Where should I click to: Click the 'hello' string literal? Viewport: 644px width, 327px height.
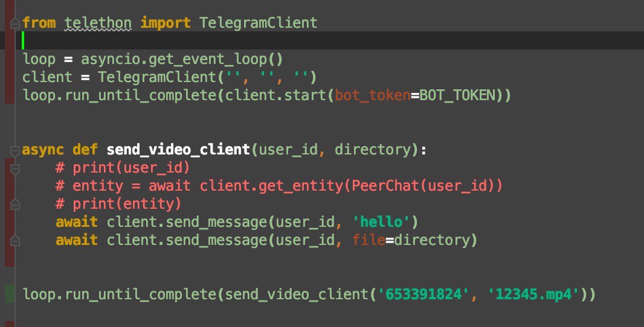coord(381,222)
